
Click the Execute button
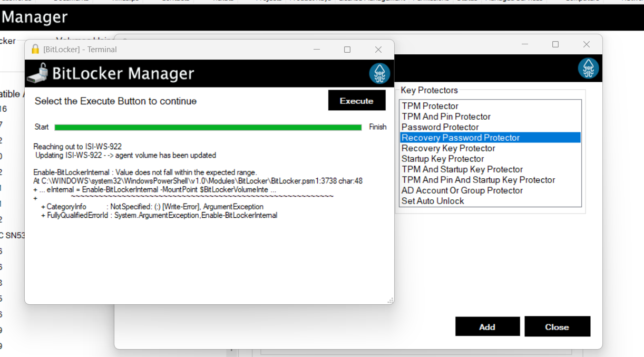point(357,101)
